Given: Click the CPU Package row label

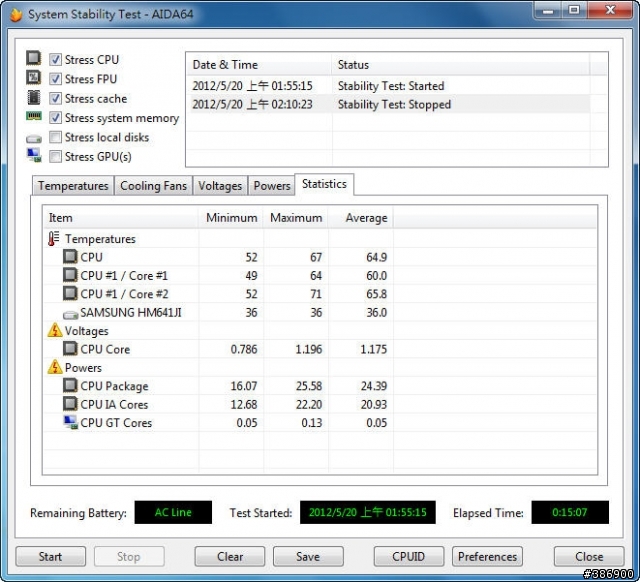Looking at the screenshot, I should pyautogui.click(x=114, y=386).
